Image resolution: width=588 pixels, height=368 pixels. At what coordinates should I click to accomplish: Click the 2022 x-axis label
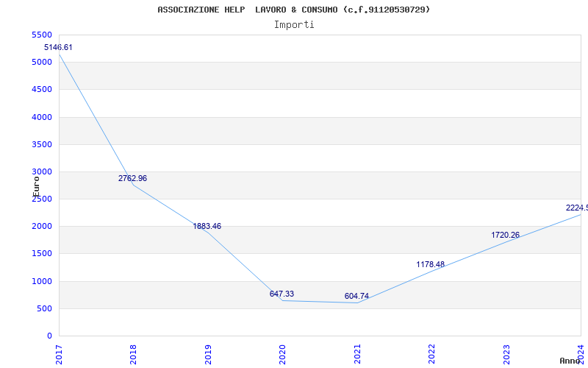[x=431, y=355]
